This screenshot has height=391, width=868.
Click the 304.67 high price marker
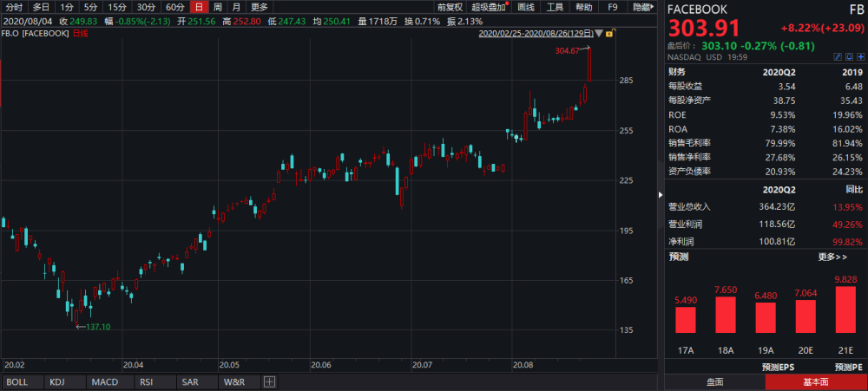point(567,51)
